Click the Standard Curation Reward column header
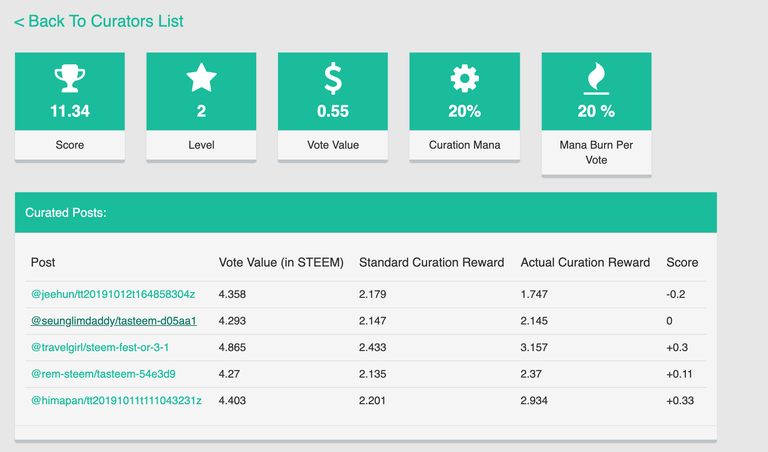Viewport: 768px width, 452px height. [431, 262]
